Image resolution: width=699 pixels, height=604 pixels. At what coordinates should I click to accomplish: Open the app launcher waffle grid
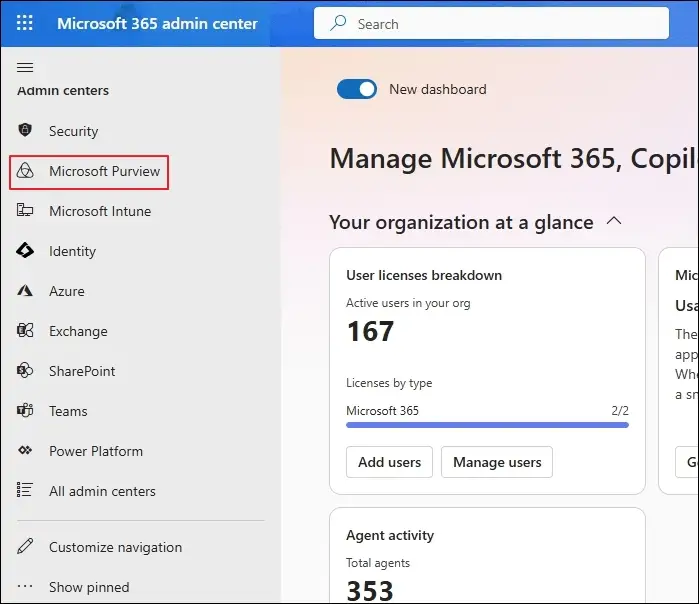25,23
